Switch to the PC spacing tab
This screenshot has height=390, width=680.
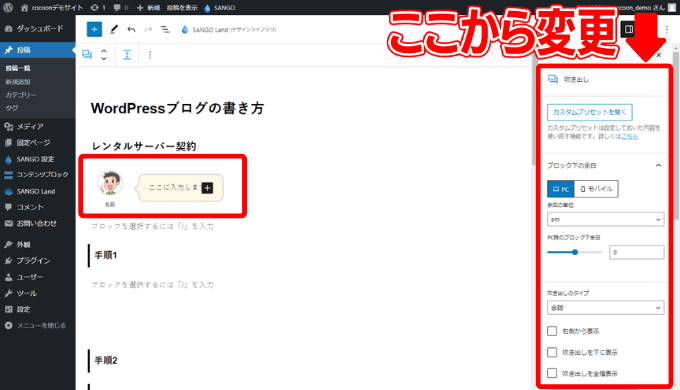[x=561, y=189]
